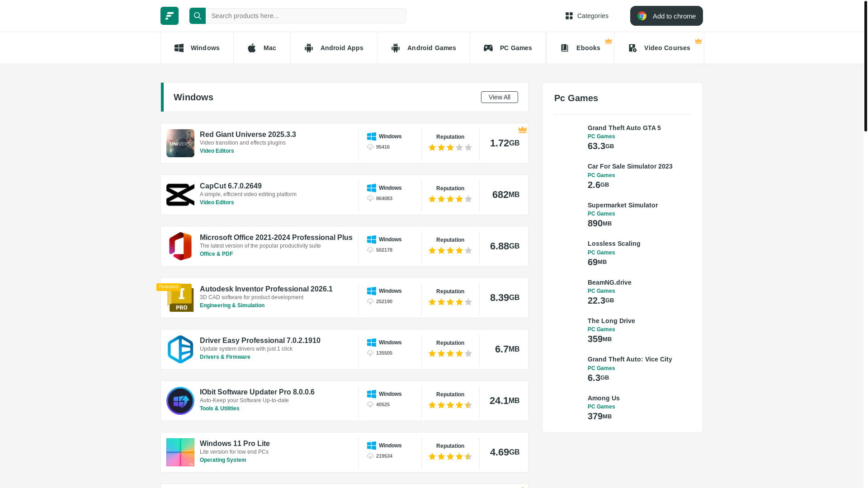Click the IObit Software Updater icon
Viewport: 868px width, 488px height.
coord(180,401)
